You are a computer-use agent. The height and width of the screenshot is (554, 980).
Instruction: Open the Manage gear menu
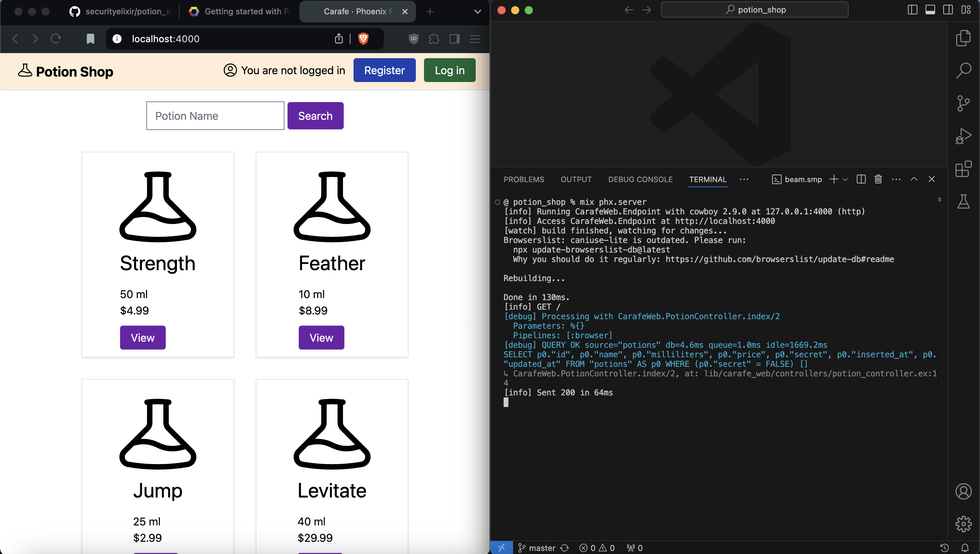coord(963,524)
